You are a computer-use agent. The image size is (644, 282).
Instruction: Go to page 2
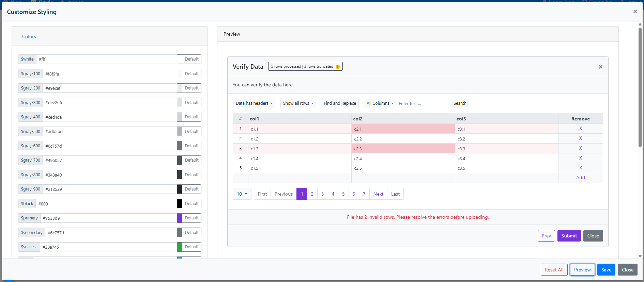(312, 194)
